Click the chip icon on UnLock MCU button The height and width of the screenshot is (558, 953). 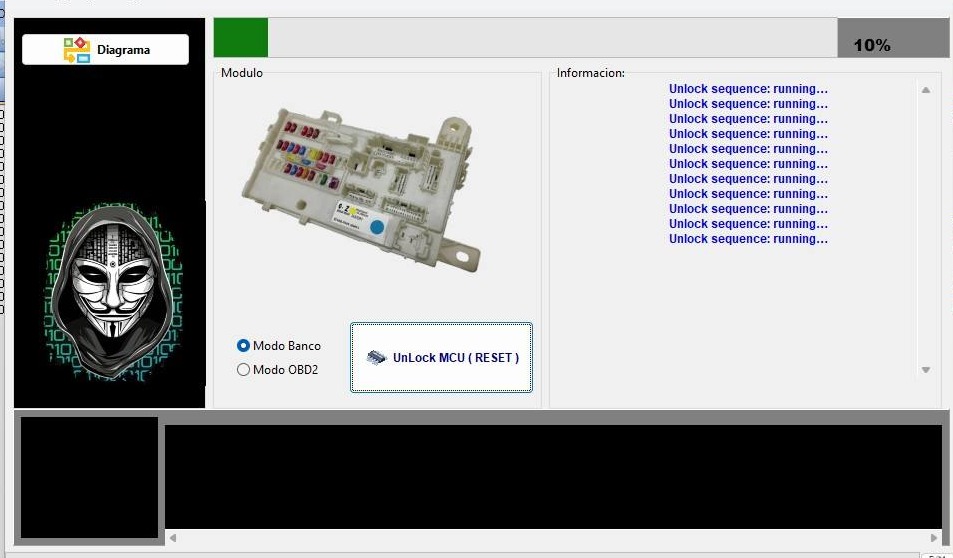tap(377, 357)
